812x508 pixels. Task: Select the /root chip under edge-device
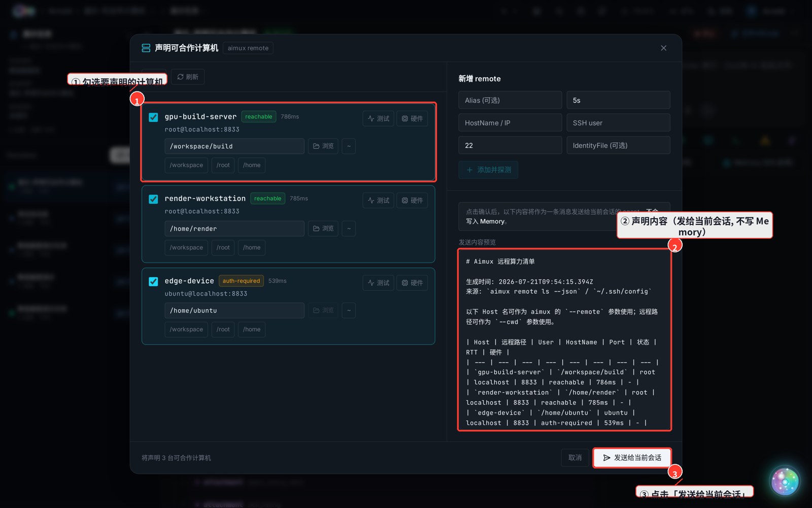(223, 329)
